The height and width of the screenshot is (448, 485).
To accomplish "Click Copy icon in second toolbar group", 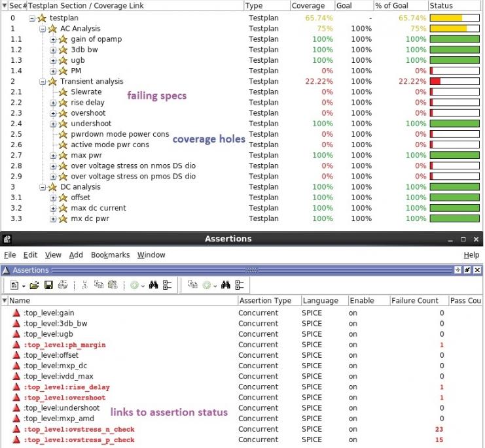I will click(192, 284).
